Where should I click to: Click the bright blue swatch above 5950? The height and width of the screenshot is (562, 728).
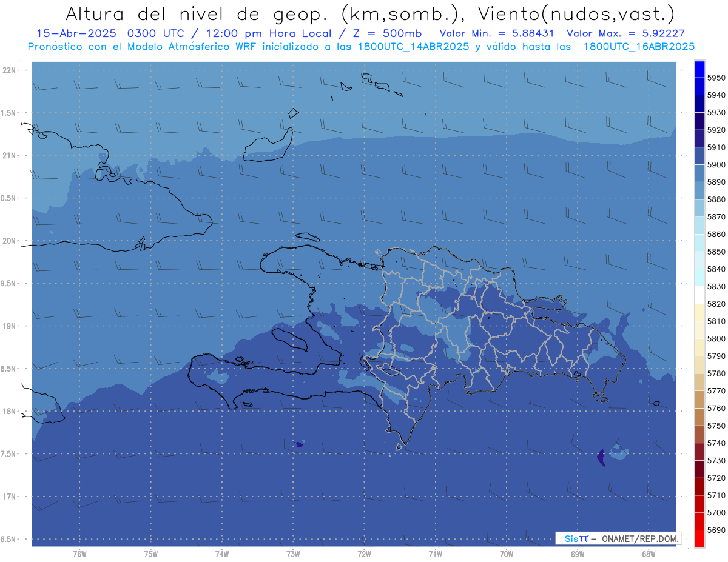pos(699,69)
